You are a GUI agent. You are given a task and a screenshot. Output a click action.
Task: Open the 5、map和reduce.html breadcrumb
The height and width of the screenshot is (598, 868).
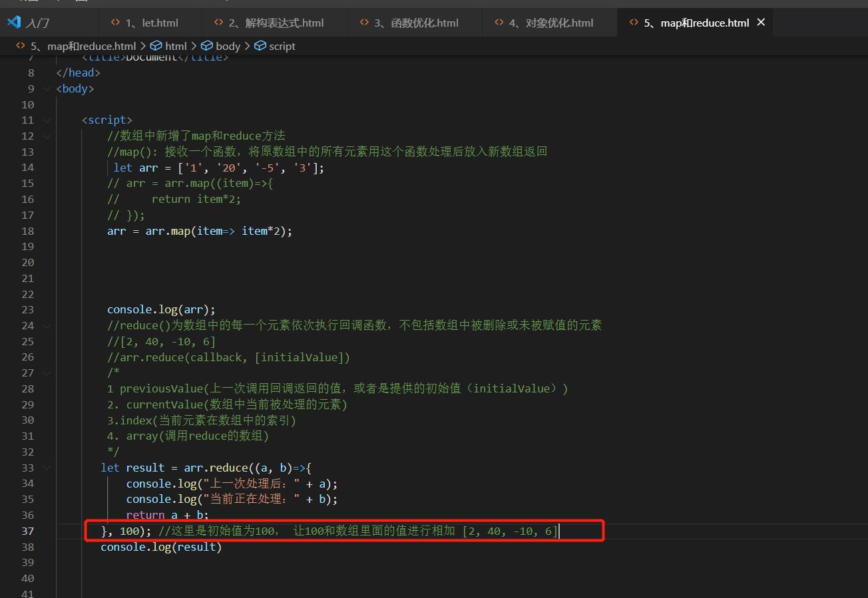83,46
